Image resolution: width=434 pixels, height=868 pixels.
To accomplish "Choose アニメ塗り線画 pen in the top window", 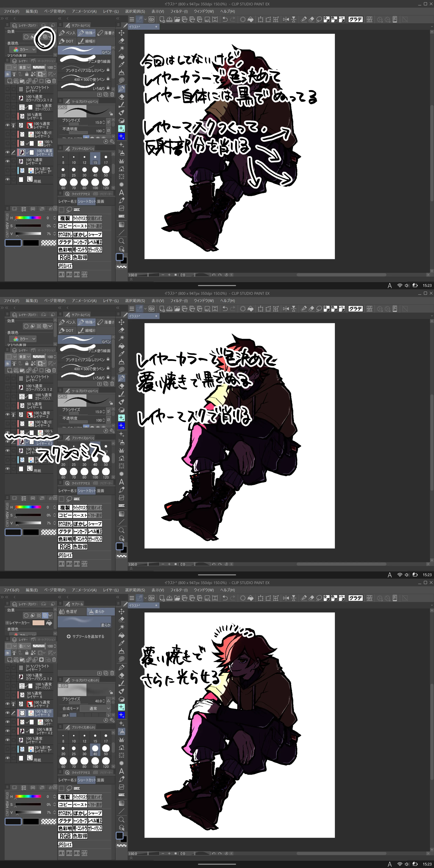I will [84, 59].
